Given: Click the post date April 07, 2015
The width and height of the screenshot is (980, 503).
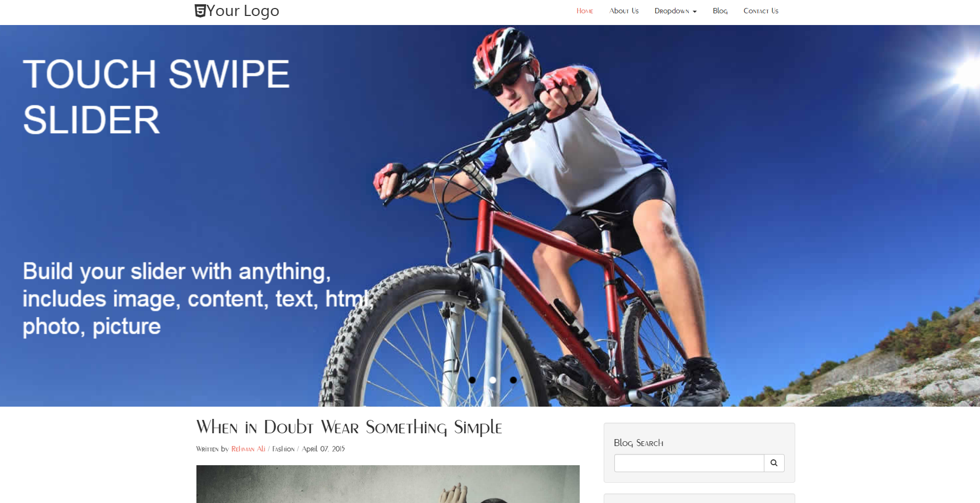Looking at the screenshot, I should [x=323, y=449].
